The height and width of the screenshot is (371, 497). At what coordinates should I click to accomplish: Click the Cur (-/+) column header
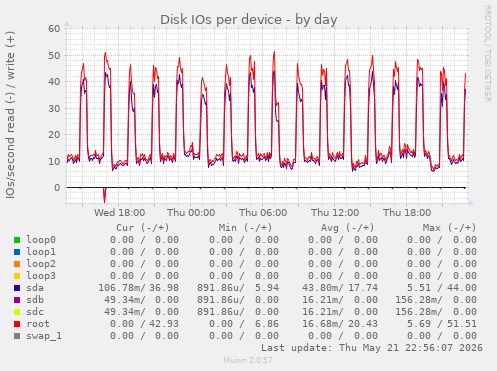tap(143, 228)
